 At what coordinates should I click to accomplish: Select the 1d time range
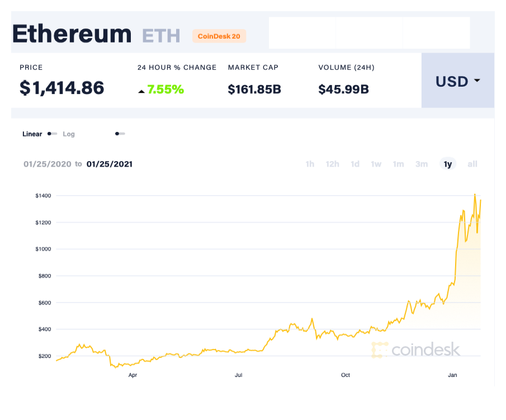coord(355,164)
